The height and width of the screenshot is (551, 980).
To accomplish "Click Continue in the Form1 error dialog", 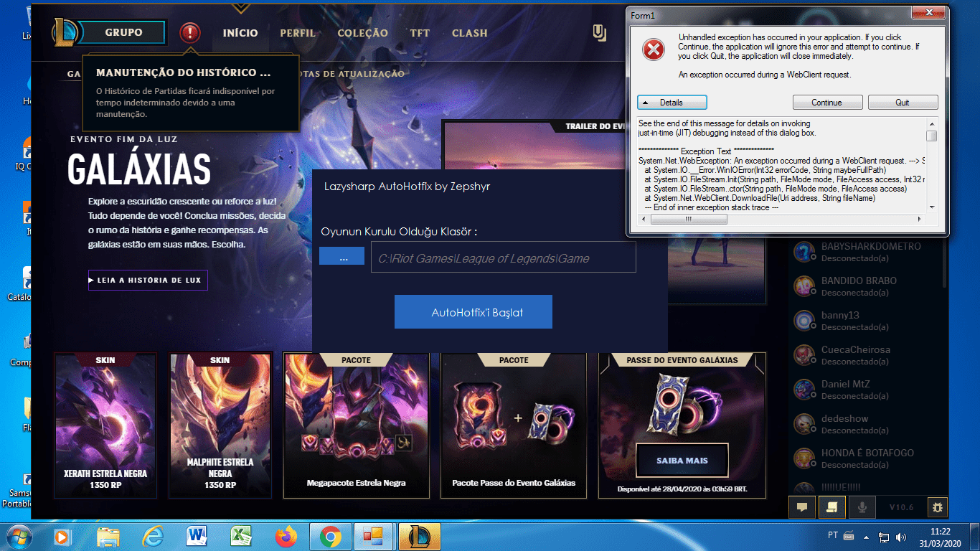I will (827, 103).
